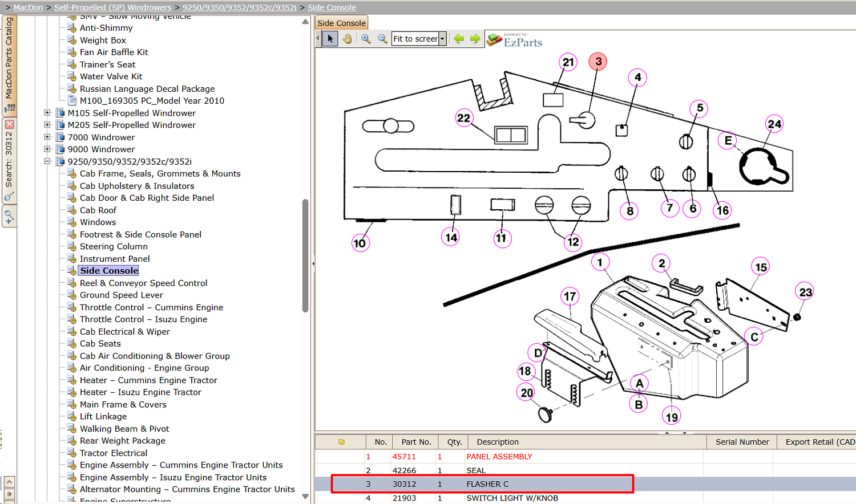
Task: Click the Lift Linkage page icon
Action: click(72, 417)
